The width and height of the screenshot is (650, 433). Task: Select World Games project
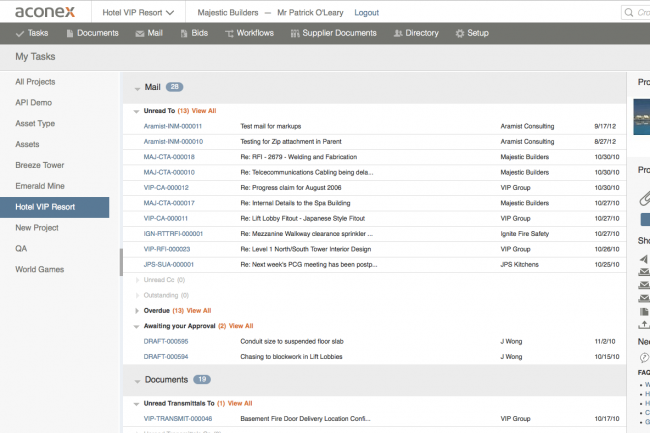[x=40, y=269]
